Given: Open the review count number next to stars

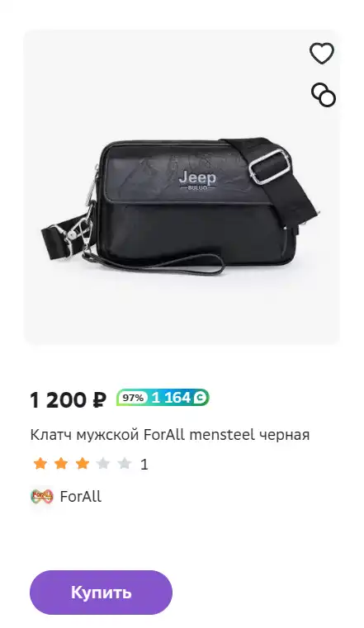Looking at the screenshot, I should pyautogui.click(x=144, y=465).
